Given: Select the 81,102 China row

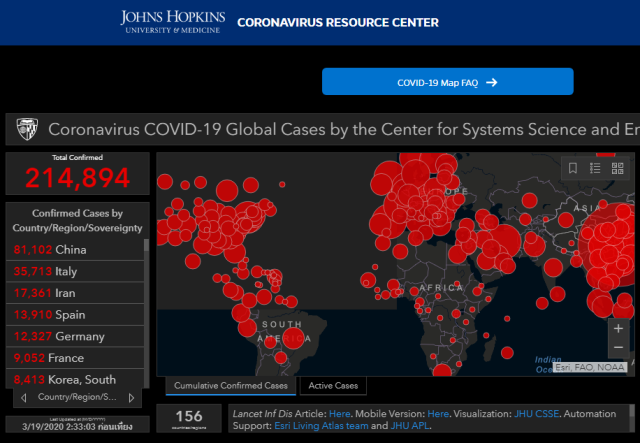Looking at the screenshot, I should point(75,249).
